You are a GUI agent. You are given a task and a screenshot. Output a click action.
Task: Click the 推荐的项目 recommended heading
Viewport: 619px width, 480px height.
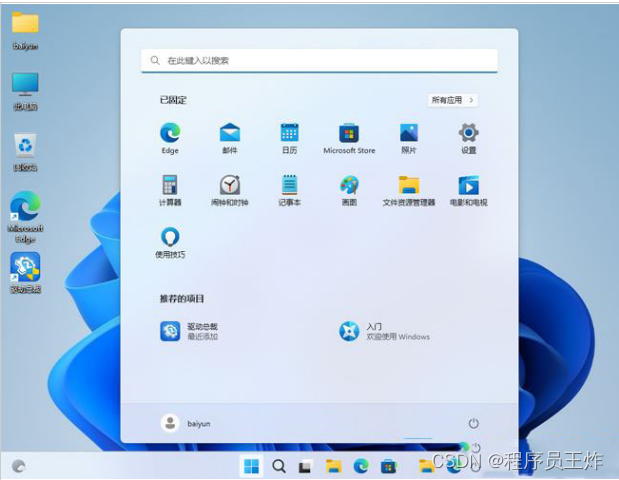coord(182,299)
